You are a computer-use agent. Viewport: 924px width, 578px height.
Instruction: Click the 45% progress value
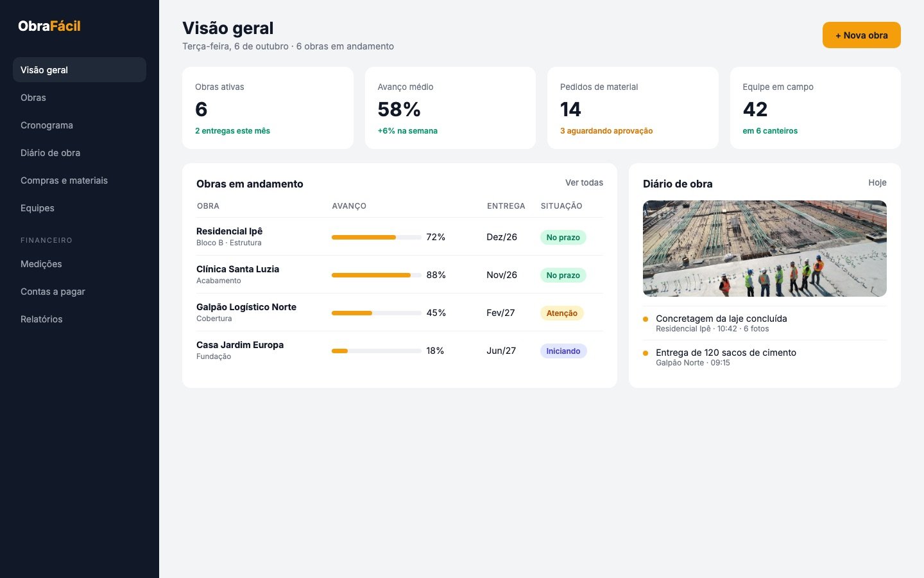tap(436, 313)
